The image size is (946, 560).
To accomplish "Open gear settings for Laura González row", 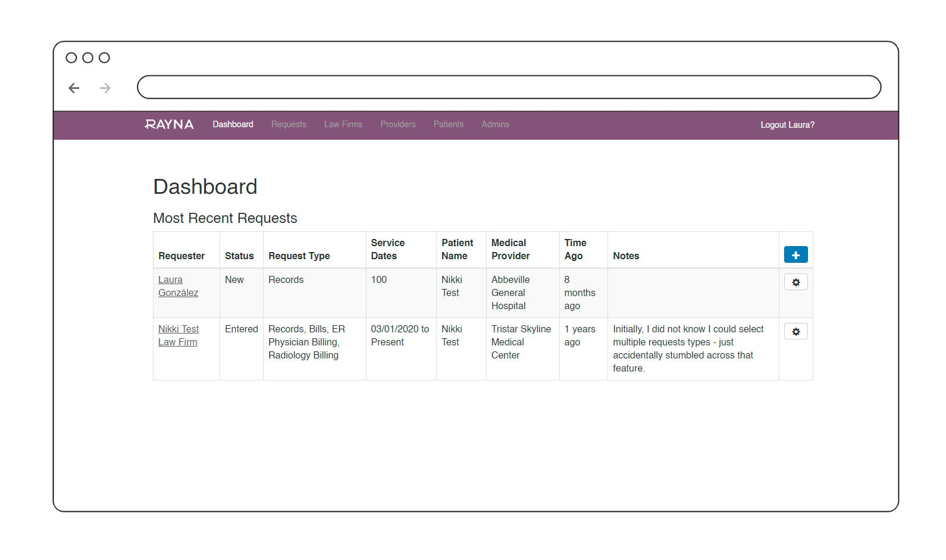I will pos(795,282).
